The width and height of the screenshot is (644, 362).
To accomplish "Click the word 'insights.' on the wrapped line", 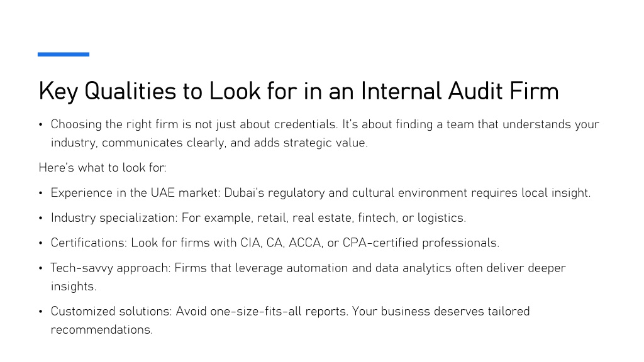I will pyautogui.click(x=74, y=287).
